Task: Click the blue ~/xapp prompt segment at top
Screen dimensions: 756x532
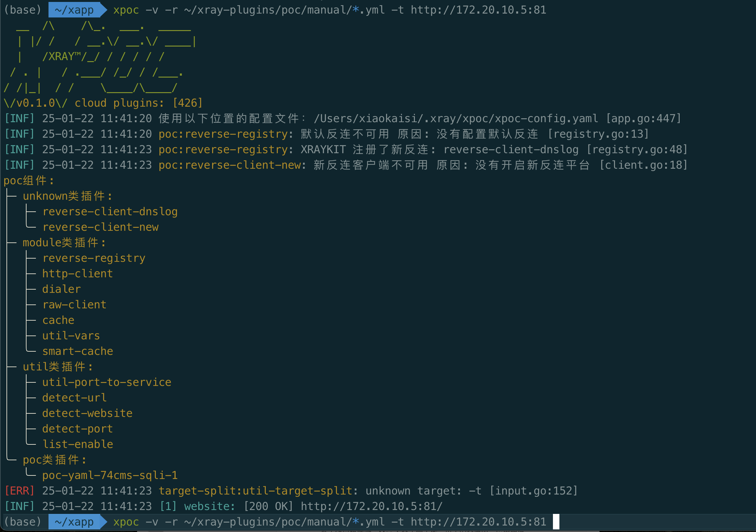Action: pyautogui.click(x=74, y=10)
